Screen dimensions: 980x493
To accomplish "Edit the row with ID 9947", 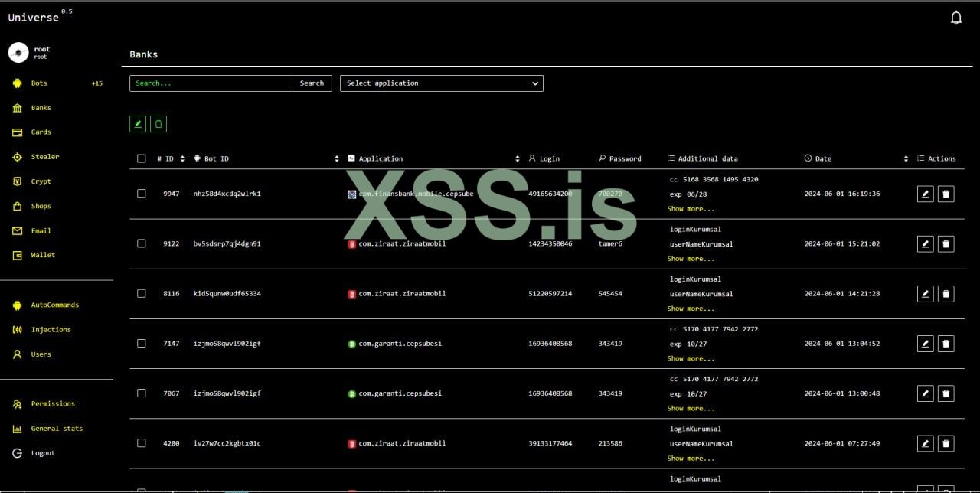I will [x=925, y=194].
